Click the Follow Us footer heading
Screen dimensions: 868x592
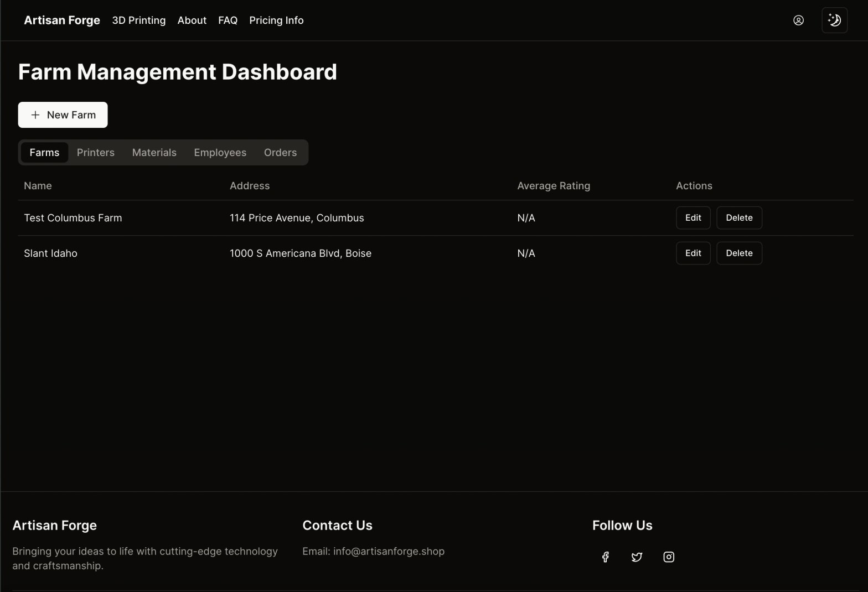622,525
